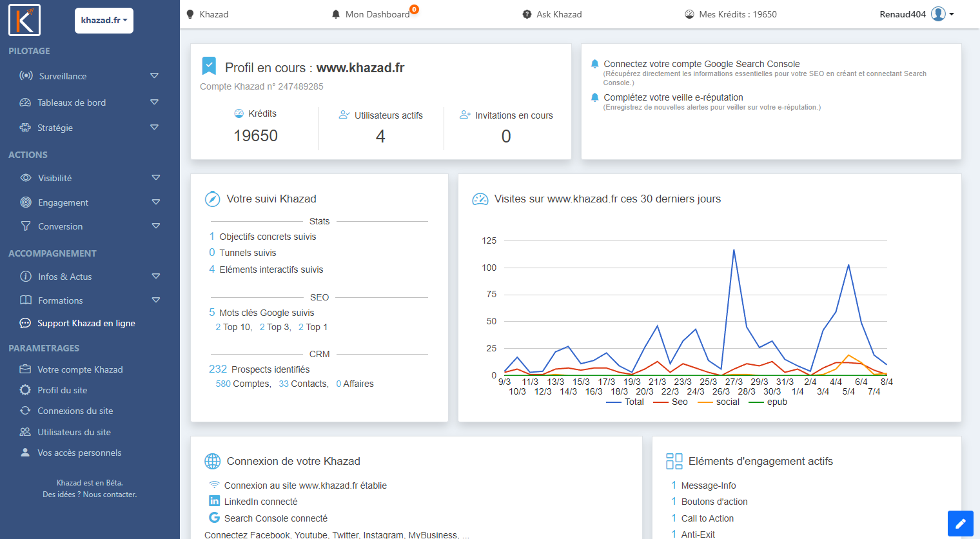This screenshot has height=539, width=980.
Task: Expand the Formations menu arrow
Action: [x=155, y=300]
